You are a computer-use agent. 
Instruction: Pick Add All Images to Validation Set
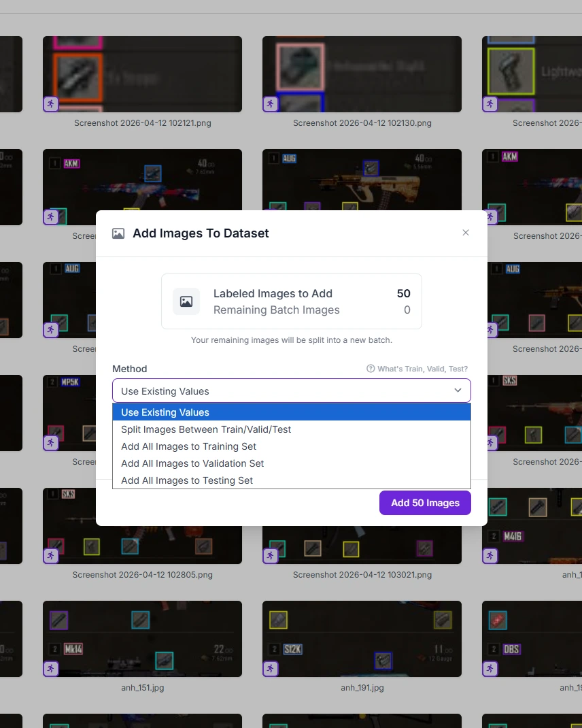click(292, 463)
